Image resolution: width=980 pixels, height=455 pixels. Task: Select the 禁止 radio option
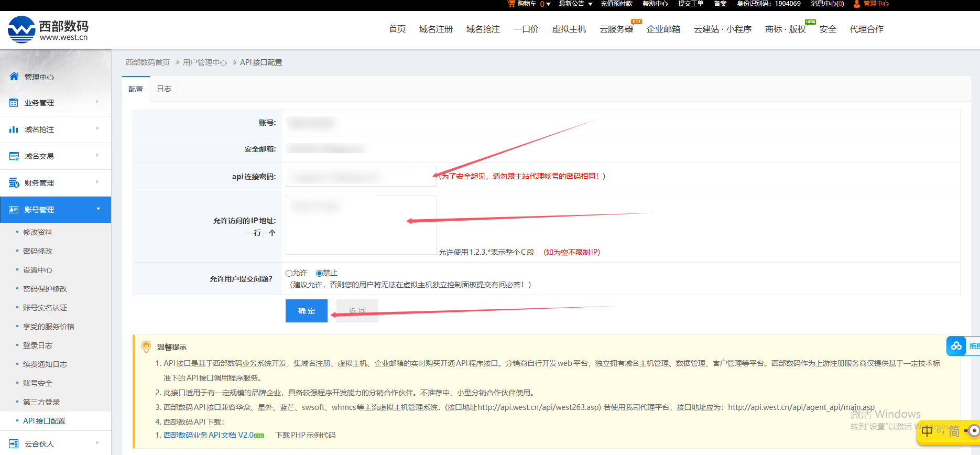[319, 273]
